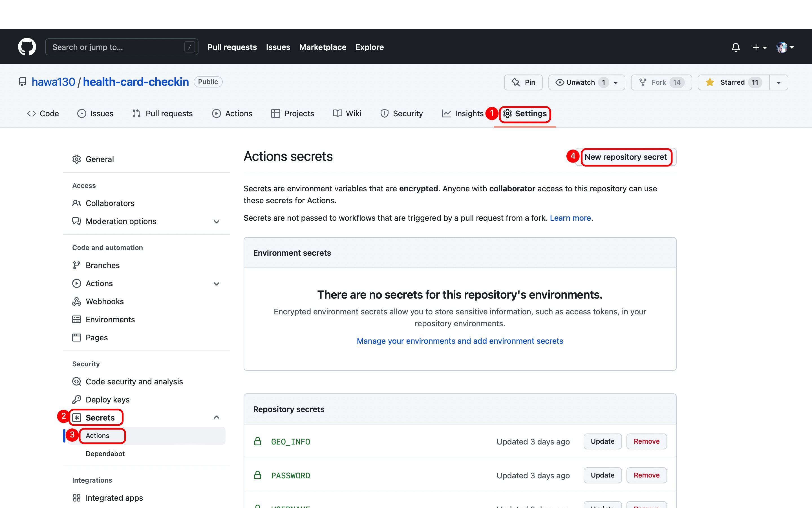812x508 pixels.
Task: Click the Fork count 14
Action: (677, 82)
